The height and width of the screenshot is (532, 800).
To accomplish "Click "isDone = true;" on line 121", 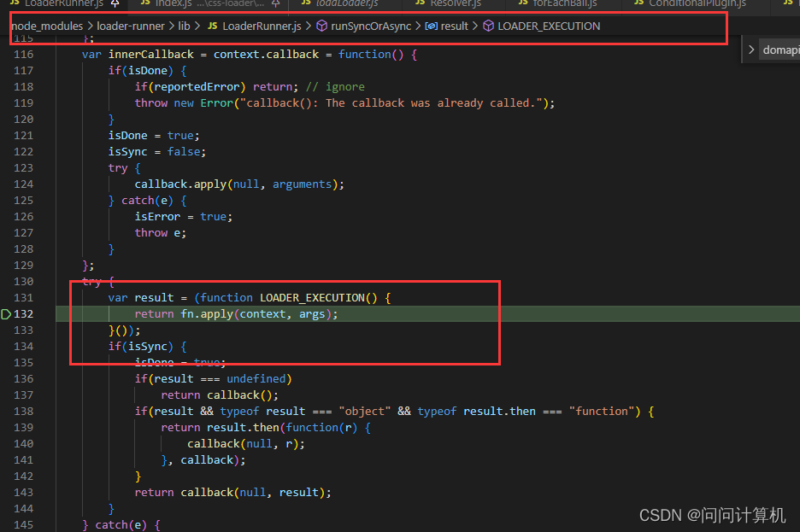I will click(154, 136).
